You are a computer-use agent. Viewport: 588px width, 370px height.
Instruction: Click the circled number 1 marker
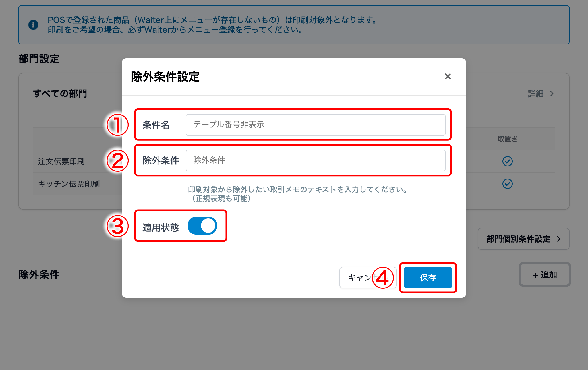point(117,125)
